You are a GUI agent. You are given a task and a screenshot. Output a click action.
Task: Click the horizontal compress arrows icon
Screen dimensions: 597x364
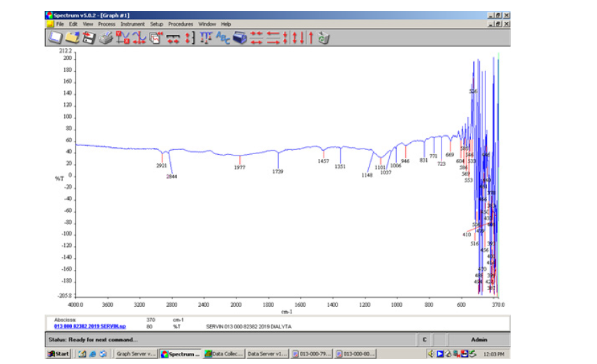257,38
